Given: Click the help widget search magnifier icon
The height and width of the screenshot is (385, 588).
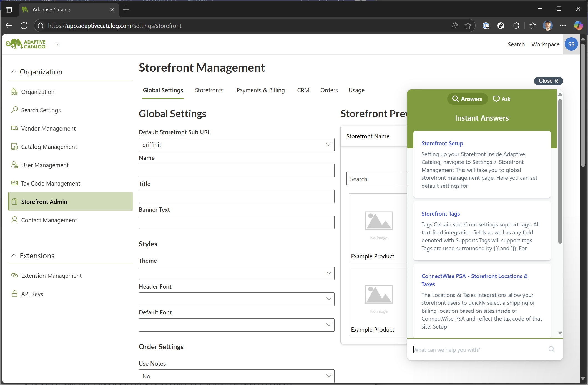Looking at the screenshot, I should 552,349.
